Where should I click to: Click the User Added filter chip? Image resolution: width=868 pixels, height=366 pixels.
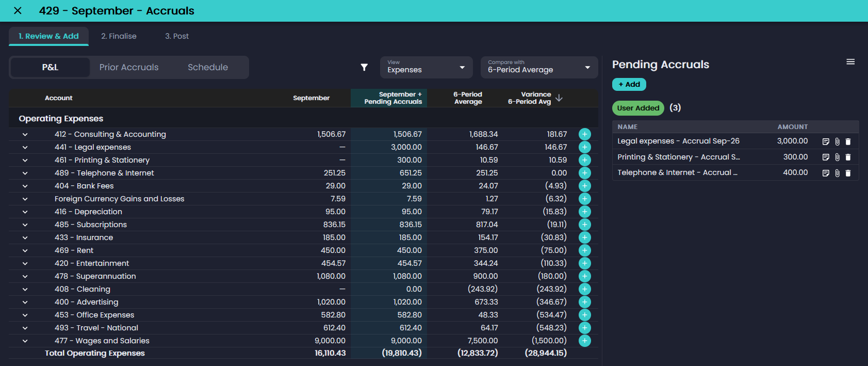pyautogui.click(x=638, y=108)
